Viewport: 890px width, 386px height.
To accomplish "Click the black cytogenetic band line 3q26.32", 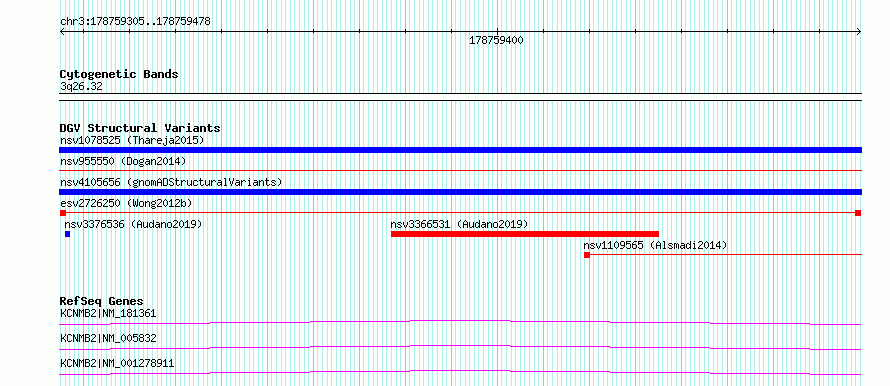I will coord(460,96).
